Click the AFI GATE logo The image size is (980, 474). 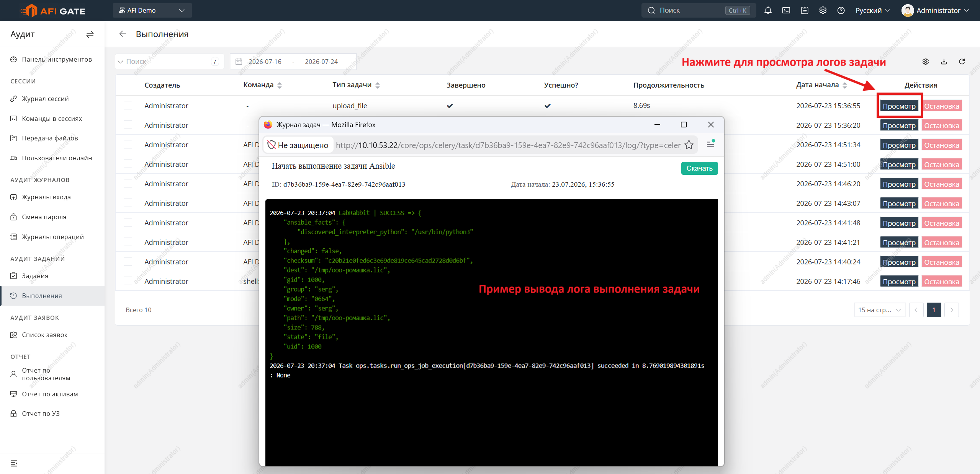click(x=52, y=10)
